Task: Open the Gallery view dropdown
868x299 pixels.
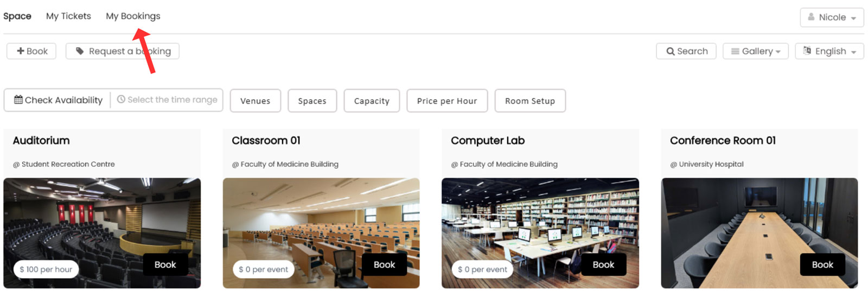Action: (x=755, y=51)
